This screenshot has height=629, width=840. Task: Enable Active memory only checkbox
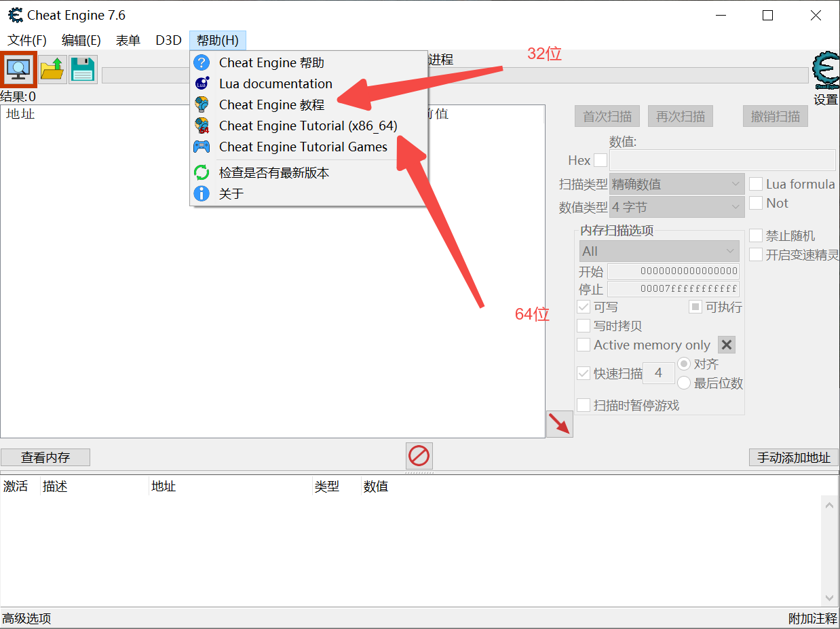(584, 345)
